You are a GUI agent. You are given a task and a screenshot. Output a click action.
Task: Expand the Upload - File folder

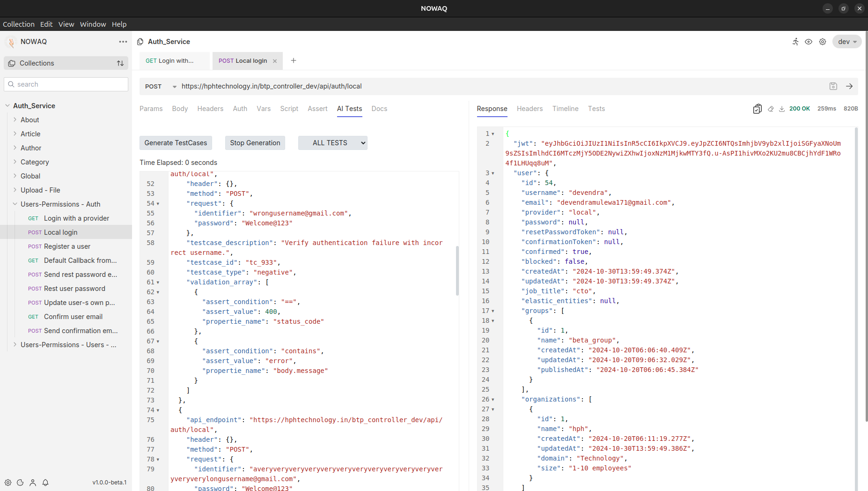point(15,190)
